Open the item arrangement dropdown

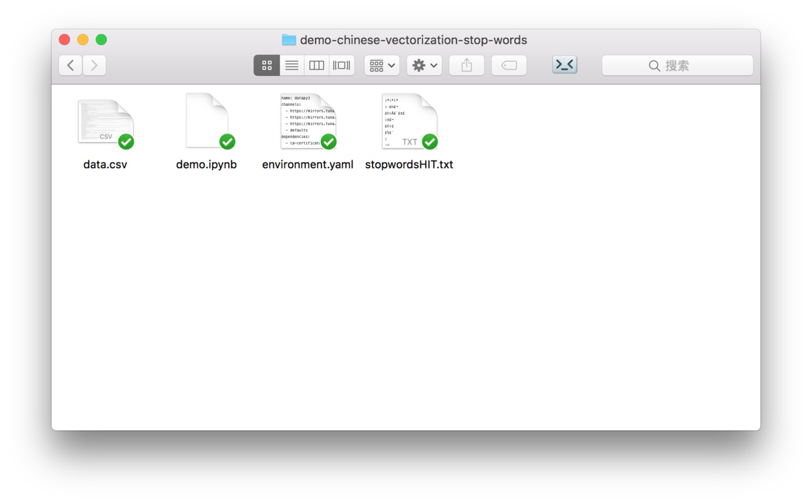point(382,65)
